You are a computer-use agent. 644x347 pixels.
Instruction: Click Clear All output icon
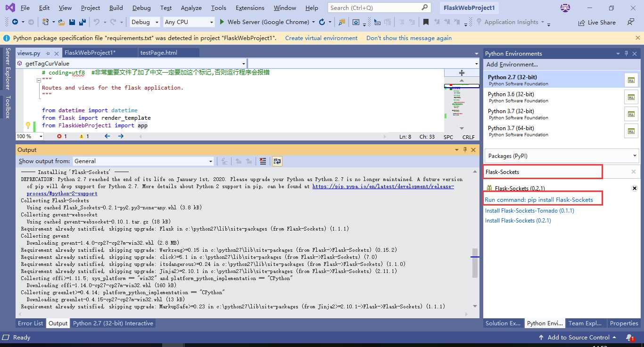(263, 161)
